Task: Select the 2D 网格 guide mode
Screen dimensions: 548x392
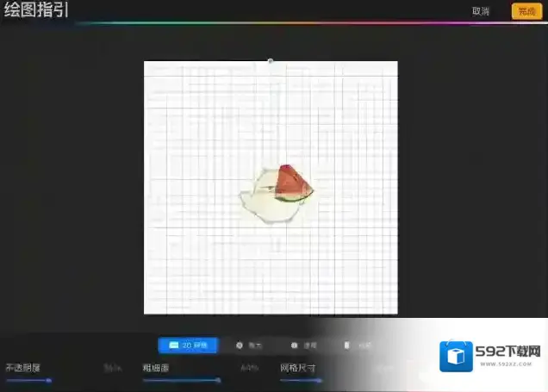Action: tap(187, 345)
